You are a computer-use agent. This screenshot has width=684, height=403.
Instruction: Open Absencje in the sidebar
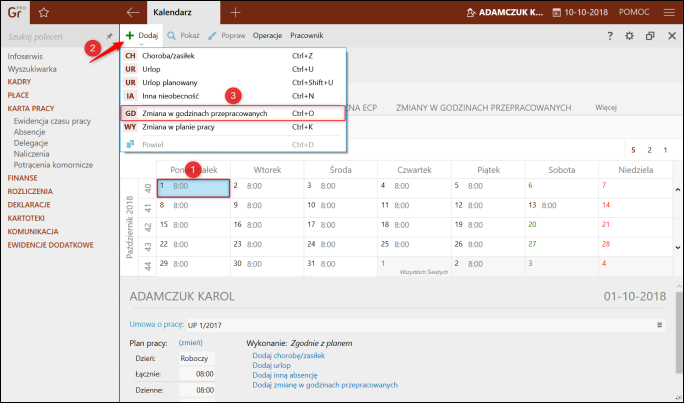[x=29, y=132]
